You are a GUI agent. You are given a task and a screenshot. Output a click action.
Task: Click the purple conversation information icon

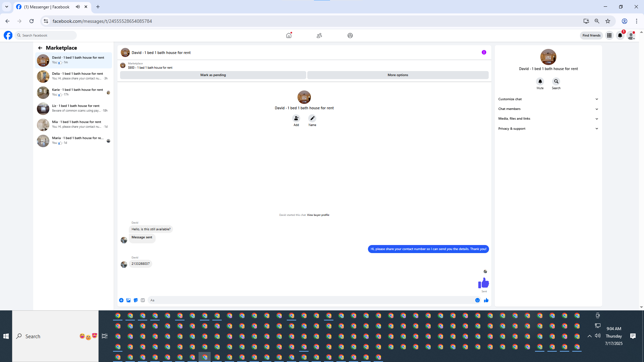point(484,52)
